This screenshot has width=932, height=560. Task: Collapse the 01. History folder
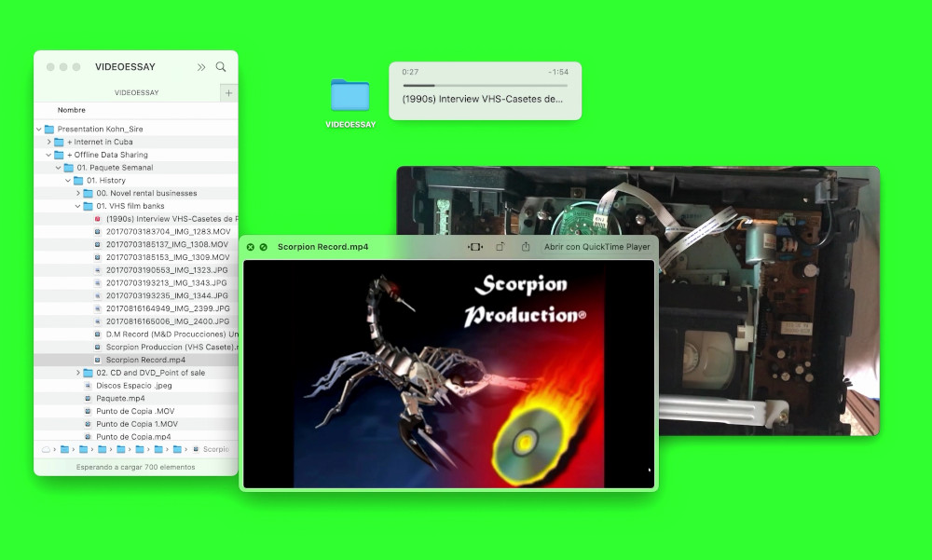68,181
